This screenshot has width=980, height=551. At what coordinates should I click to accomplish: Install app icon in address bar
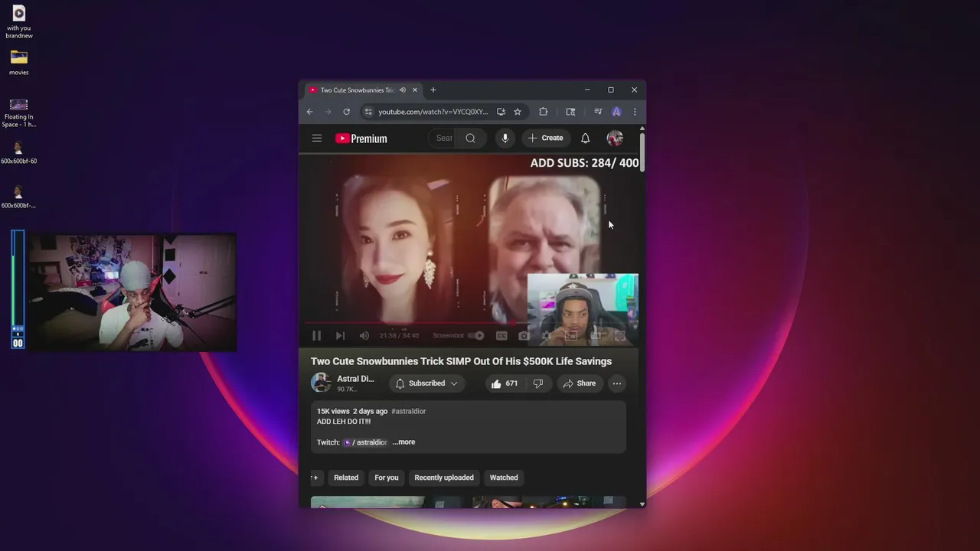[x=501, y=112]
